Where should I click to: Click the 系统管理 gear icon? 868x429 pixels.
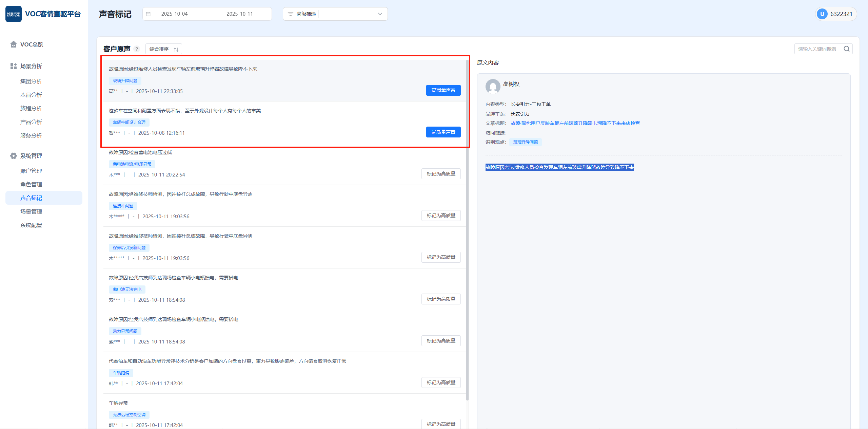[14, 156]
